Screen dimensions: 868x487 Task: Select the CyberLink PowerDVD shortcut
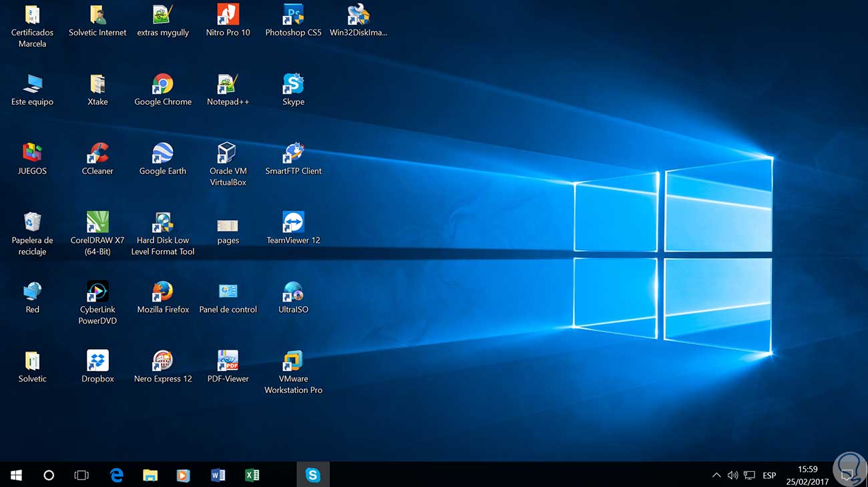point(97,304)
